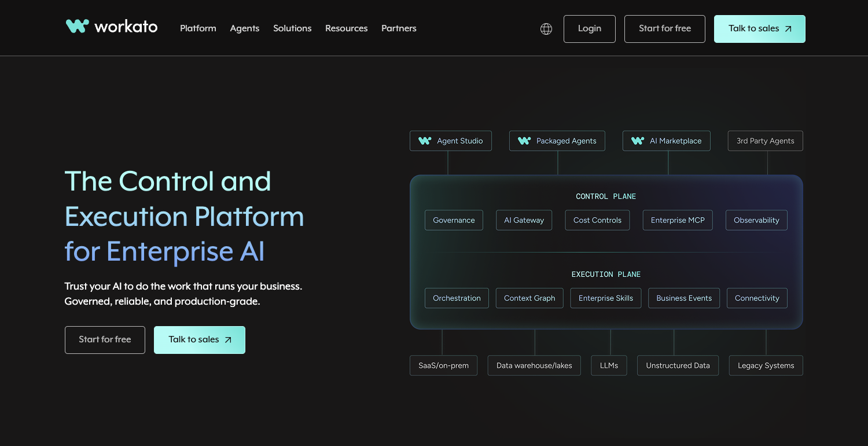Click the Workato icon on AI Marketplace
This screenshot has width=868, height=446.
[638, 141]
